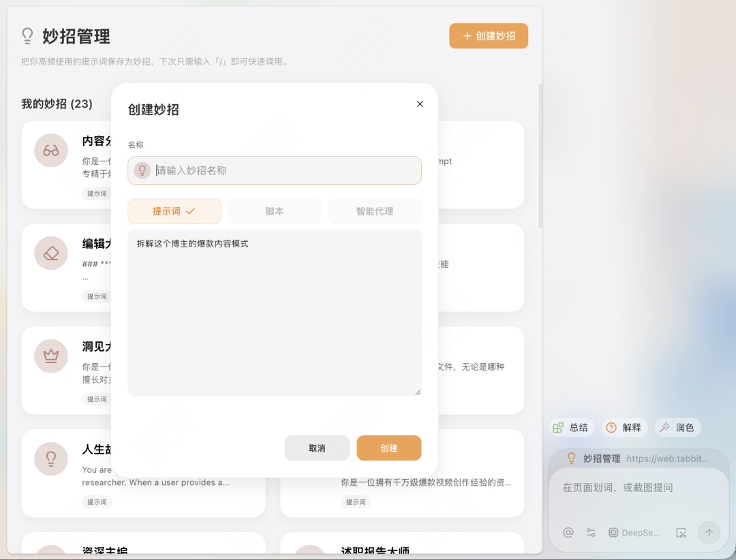Image resolution: width=736 pixels, height=560 pixels.
Task: Click the glasses icon of 内容 card
Action: [x=51, y=150]
